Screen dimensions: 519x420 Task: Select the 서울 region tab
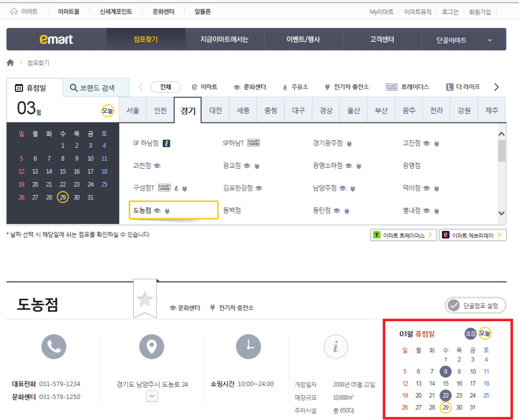(133, 110)
